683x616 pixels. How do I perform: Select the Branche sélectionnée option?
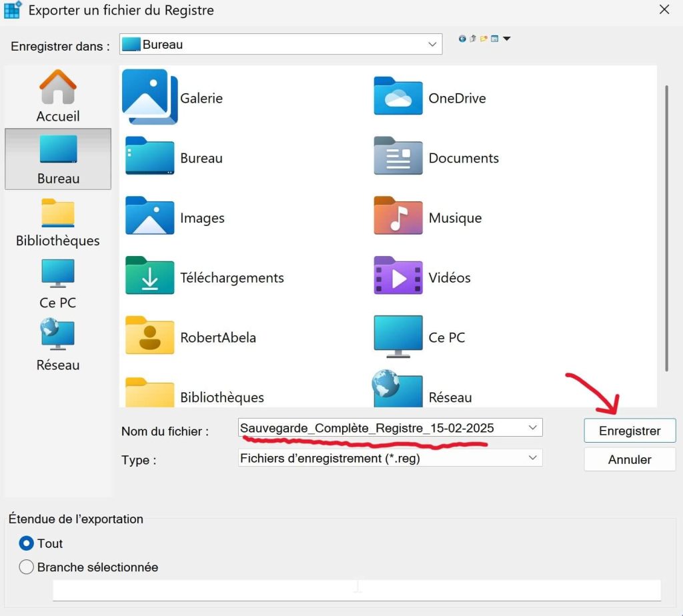click(25, 567)
